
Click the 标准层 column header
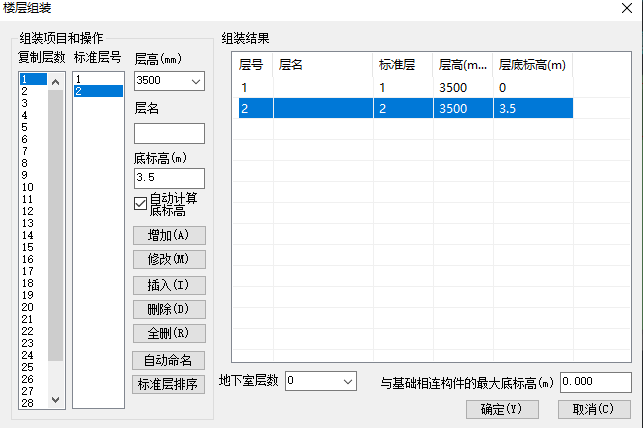pyautogui.click(x=403, y=65)
